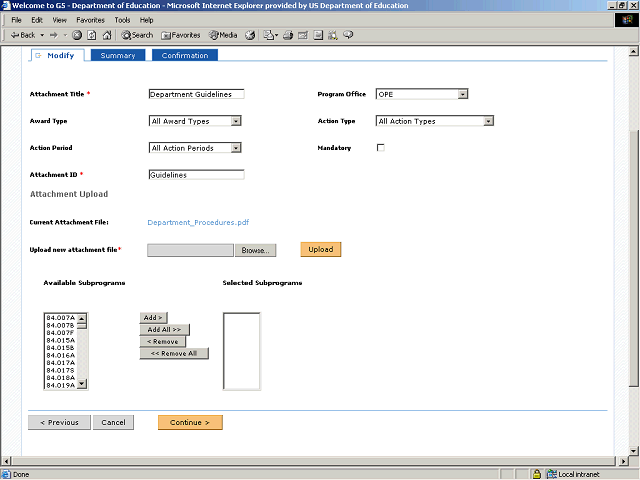
Task: Toggle the Mandatory checkbox
Action: (x=380, y=148)
